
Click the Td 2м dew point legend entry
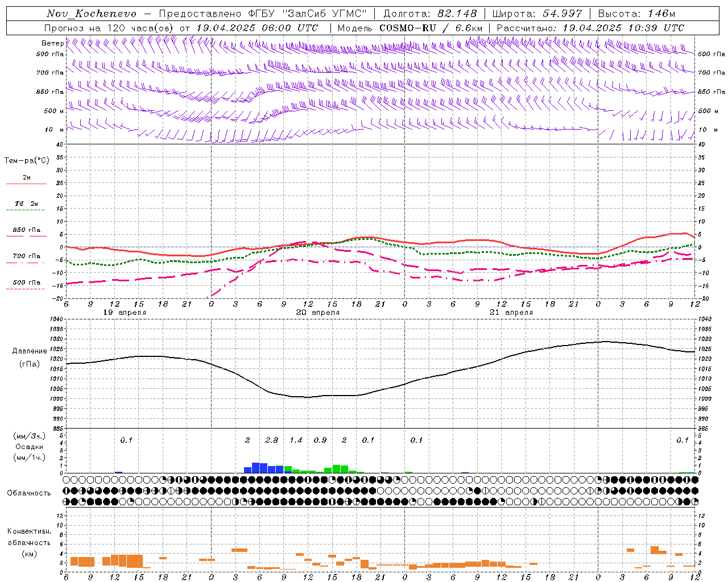26,203
